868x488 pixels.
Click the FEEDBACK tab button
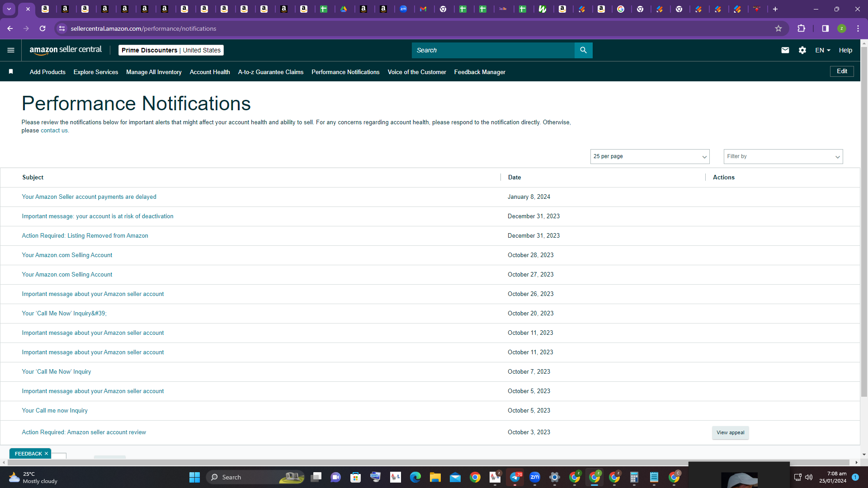28,454
